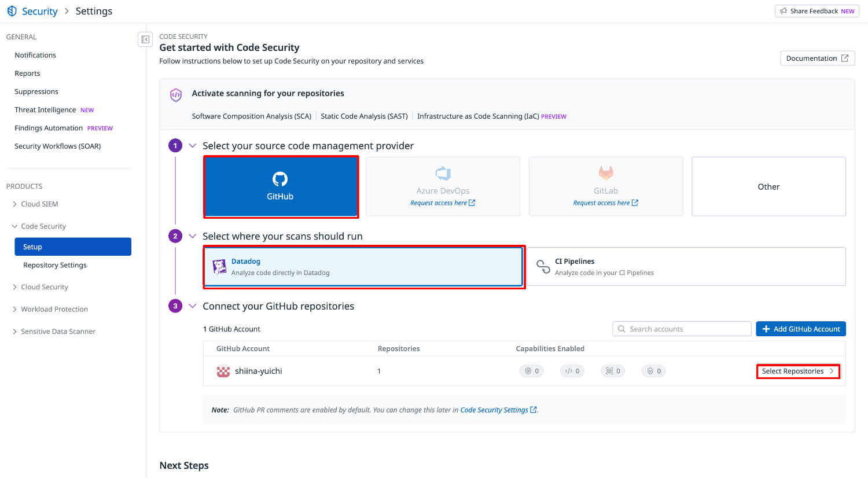Click GitLab Request access here link

pyautogui.click(x=606, y=203)
